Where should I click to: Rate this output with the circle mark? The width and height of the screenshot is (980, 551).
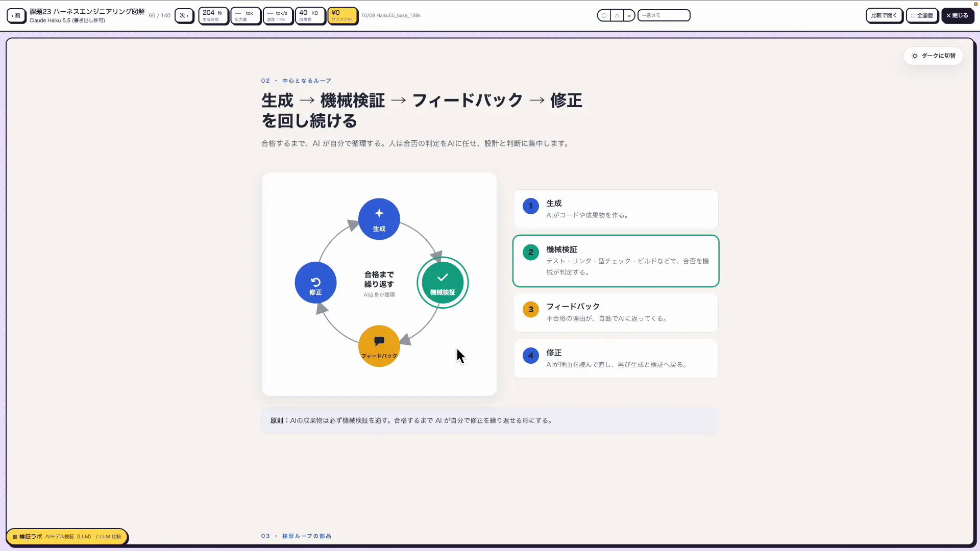(x=604, y=15)
